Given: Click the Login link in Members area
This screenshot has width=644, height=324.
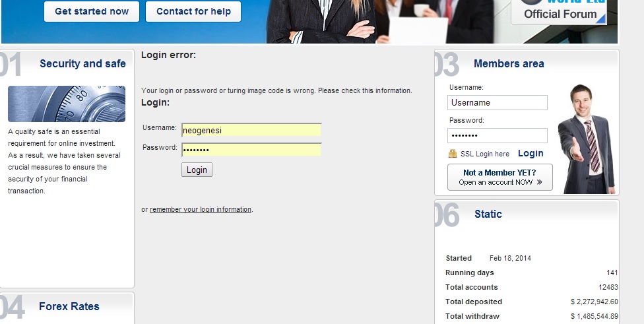Looking at the screenshot, I should click(531, 153).
